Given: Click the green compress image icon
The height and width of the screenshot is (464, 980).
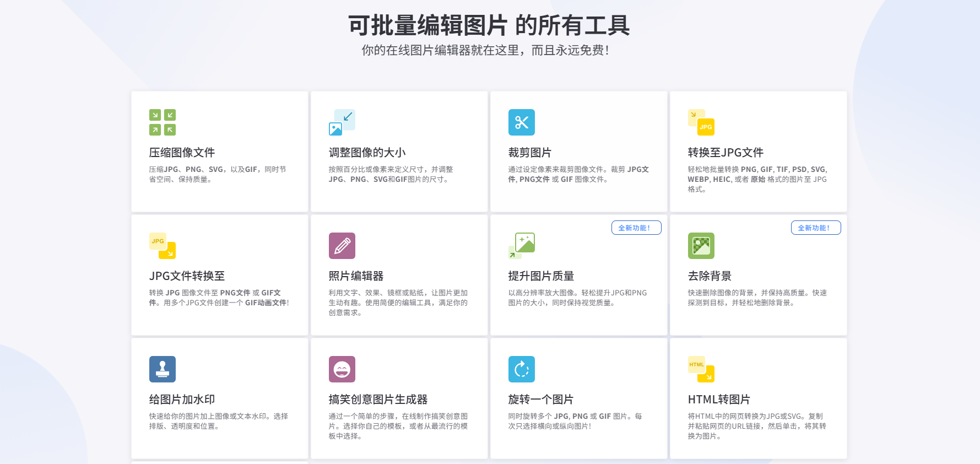Looking at the screenshot, I should click(163, 122).
